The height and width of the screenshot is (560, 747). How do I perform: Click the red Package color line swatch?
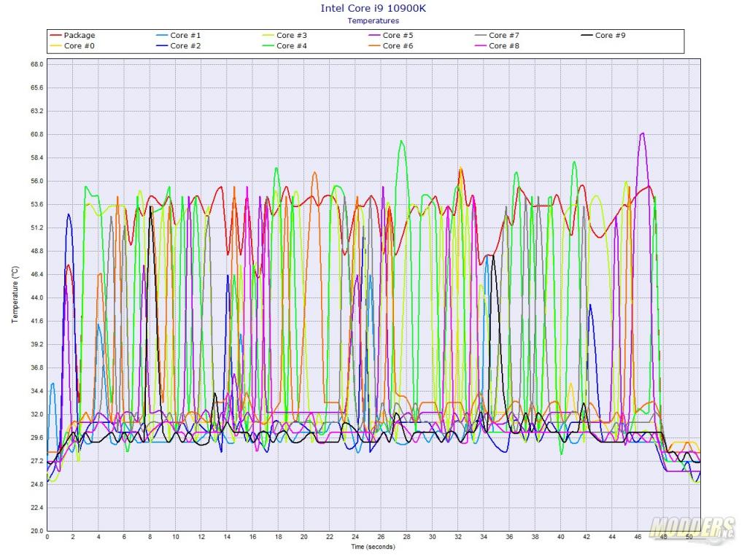55,35
